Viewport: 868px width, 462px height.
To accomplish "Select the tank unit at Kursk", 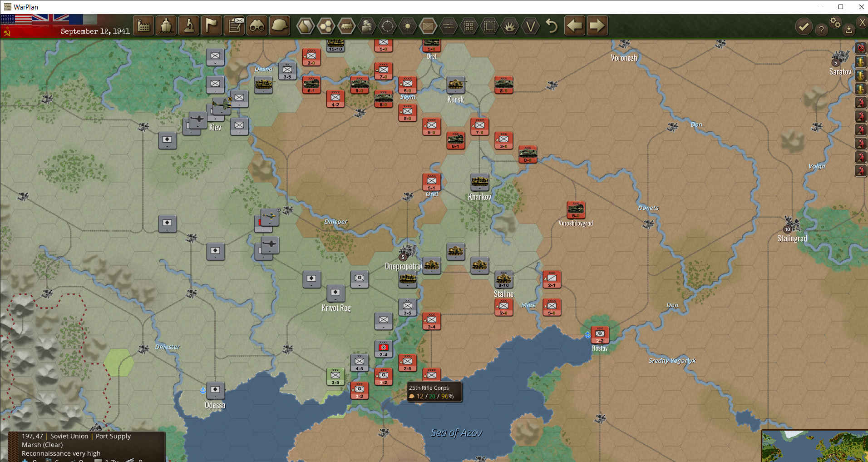I will pos(456,85).
